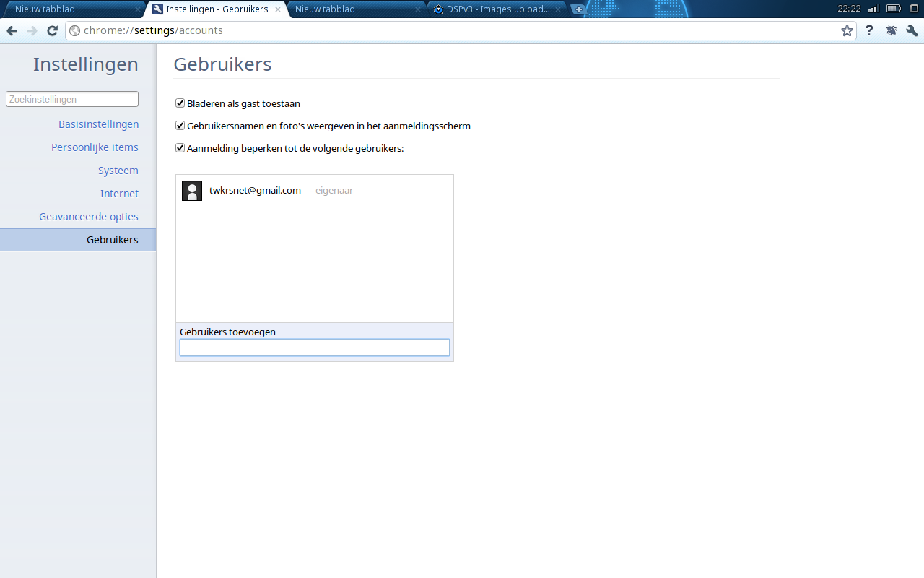The width and height of the screenshot is (924, 578).
Task: Toggle Gebruikersnamen en foto's weergeven checkbox
Action: point(180,126)
